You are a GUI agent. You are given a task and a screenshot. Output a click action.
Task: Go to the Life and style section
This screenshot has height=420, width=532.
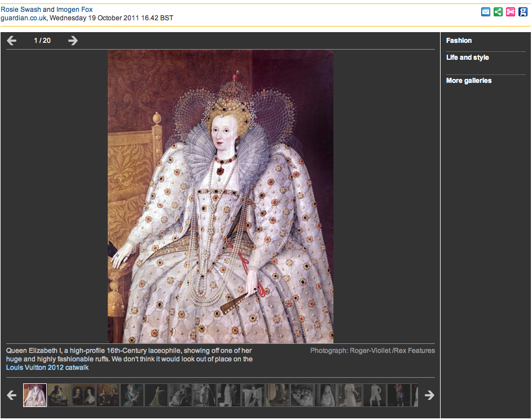click(468, 58)
